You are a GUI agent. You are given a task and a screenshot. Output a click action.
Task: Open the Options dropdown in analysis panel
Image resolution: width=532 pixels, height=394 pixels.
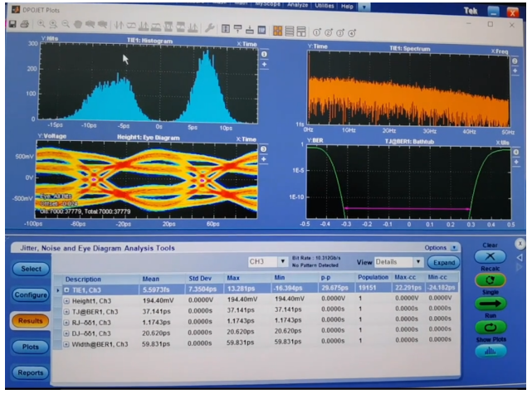tap(455, 247)
